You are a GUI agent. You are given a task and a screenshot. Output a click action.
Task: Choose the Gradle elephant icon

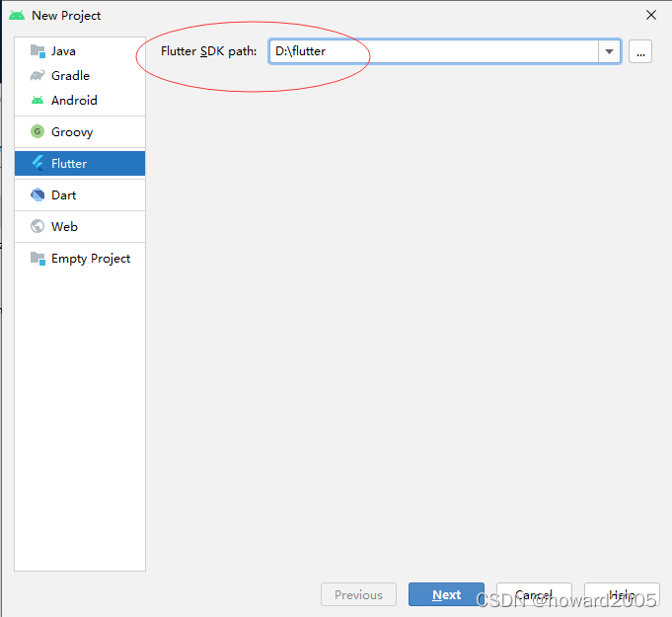coord(37,75)
